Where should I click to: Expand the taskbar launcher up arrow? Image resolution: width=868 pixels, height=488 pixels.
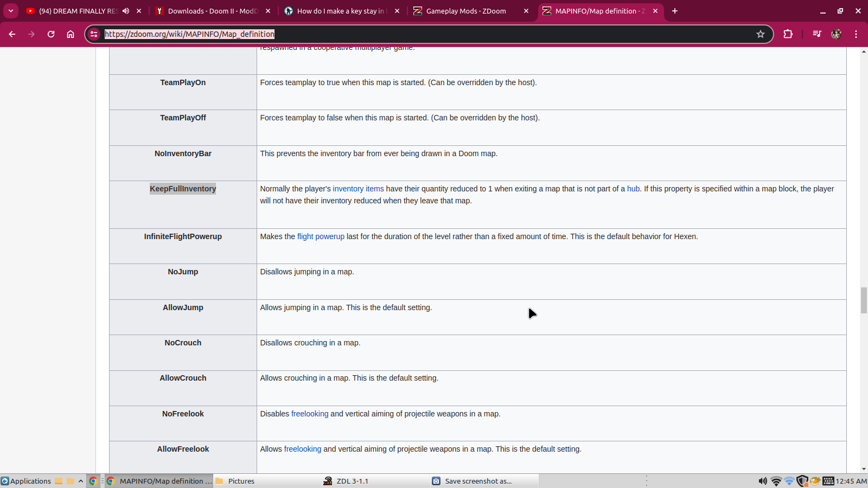click(x=81, y=481)
